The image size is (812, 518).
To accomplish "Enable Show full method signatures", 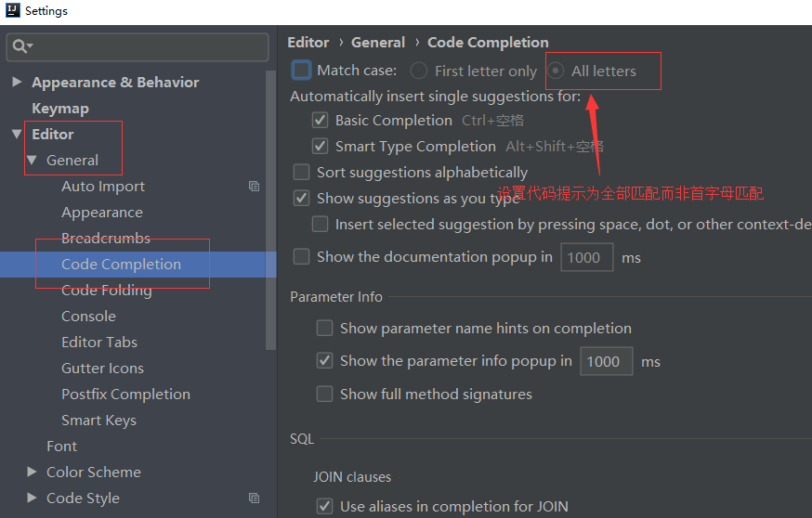I will point(324,394).
